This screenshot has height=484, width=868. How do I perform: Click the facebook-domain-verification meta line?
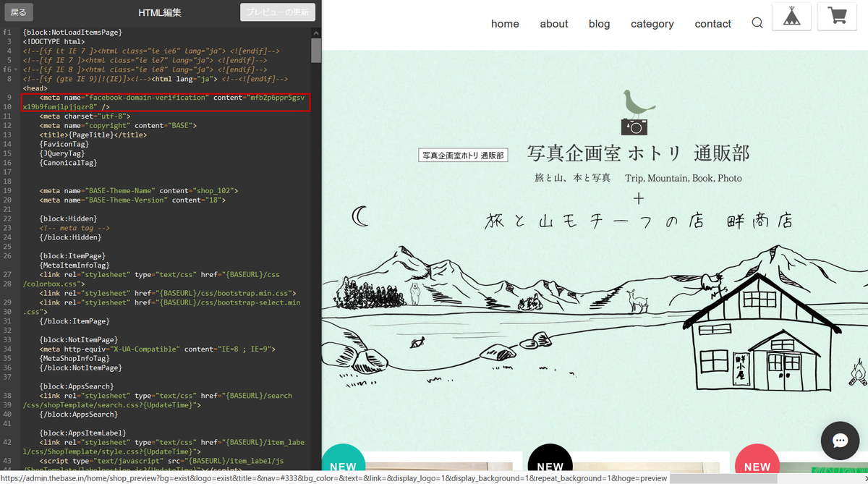pos(166,102)
